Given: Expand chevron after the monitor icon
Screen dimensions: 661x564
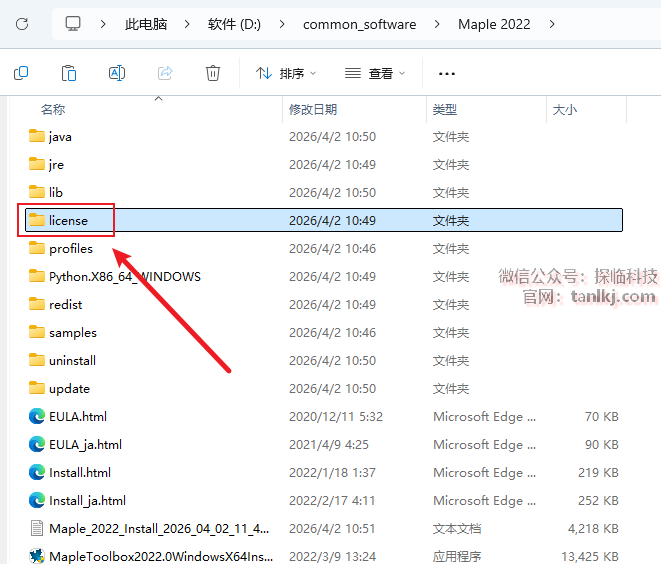Looking at the screenshot, I should tap(103, 24).
